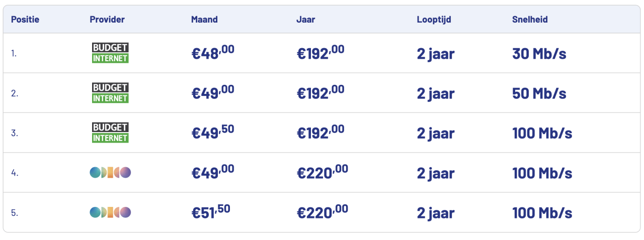
Task: Open the Budget Internet logo in third row
Action: pyautogui.click(x=110, y=133)
